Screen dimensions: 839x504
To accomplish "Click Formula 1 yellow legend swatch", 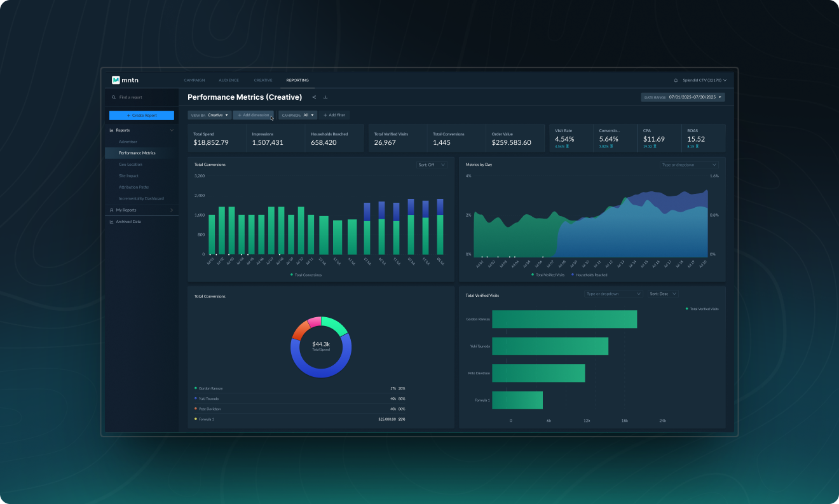I will click(x=196, y=419).
